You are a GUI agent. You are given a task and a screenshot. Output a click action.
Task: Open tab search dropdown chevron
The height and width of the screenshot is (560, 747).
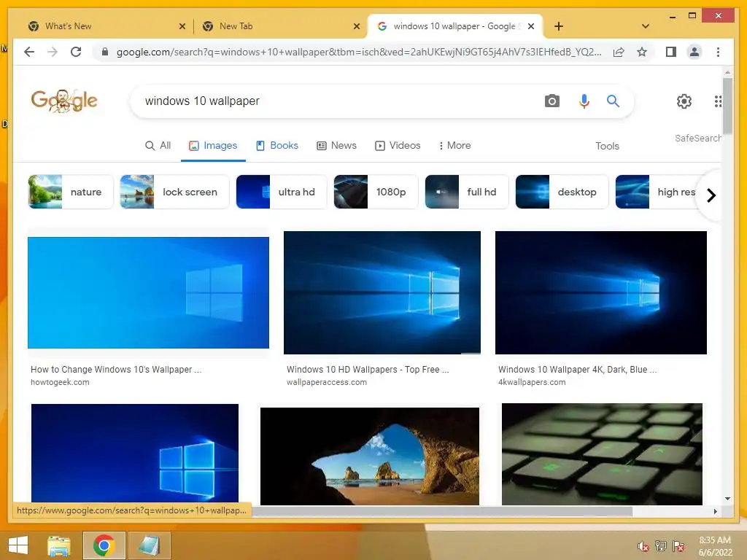pyautogui.click(x=646, y=26)
